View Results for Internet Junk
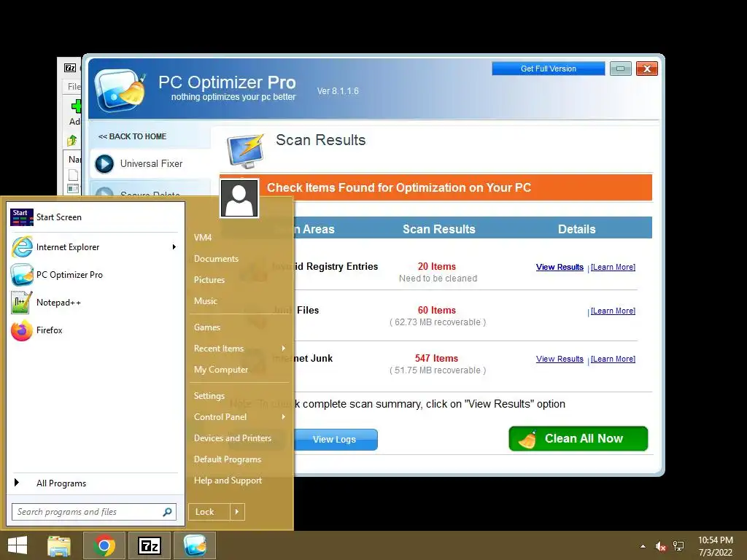The image size is (747, 560). click(x=560, y=359)
